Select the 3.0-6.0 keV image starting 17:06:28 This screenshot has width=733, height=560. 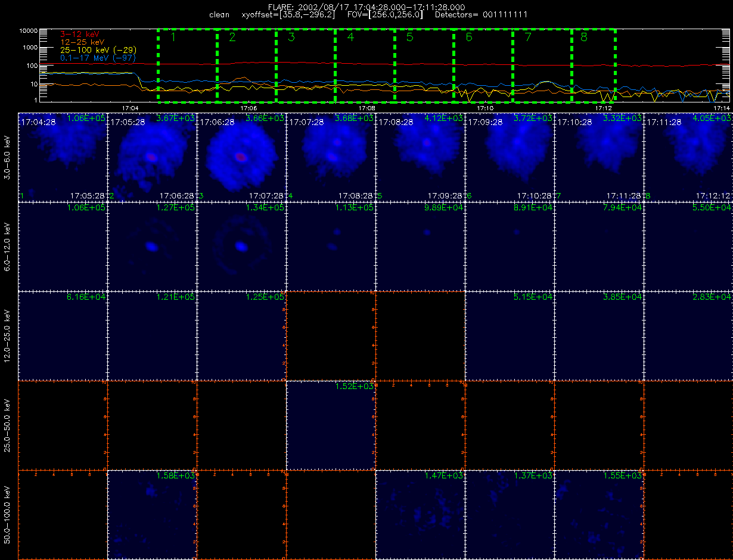click(241, 157)
